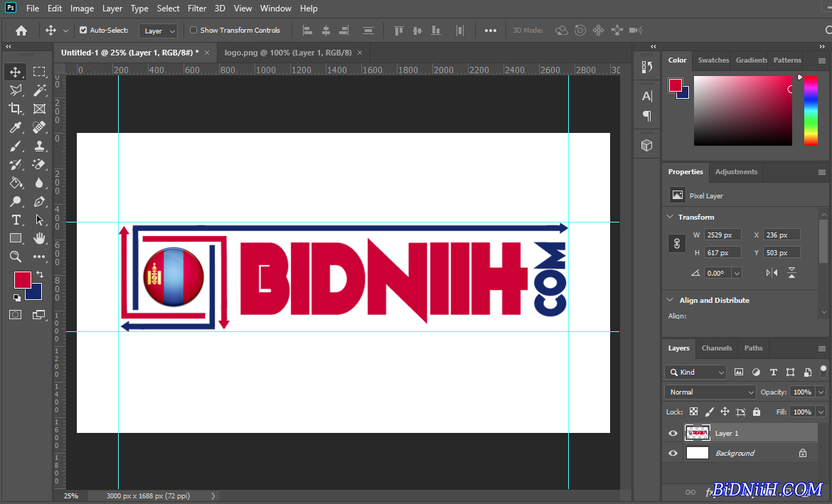Image resolution: width=832 pixels, height=504 pixels.
Task: Toggle link between width and height
Action: (x=677, y=244)
